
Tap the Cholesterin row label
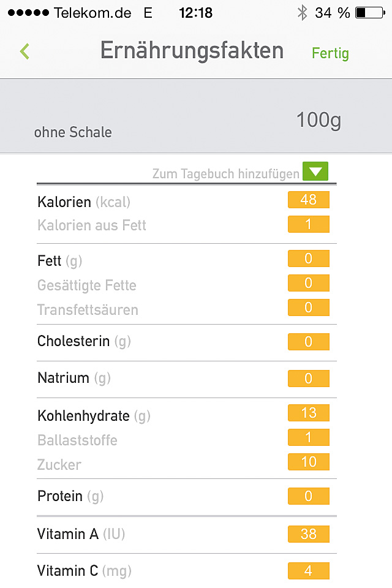coord(73,341)
